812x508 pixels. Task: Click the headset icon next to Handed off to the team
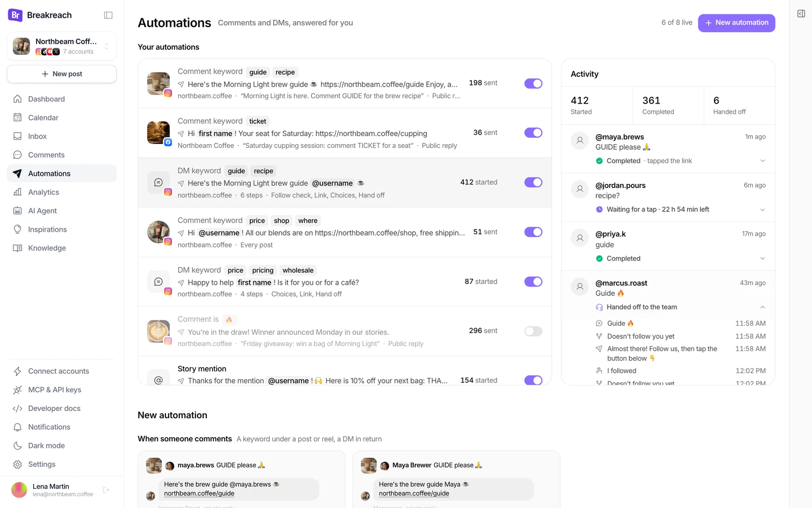(599, 307)
